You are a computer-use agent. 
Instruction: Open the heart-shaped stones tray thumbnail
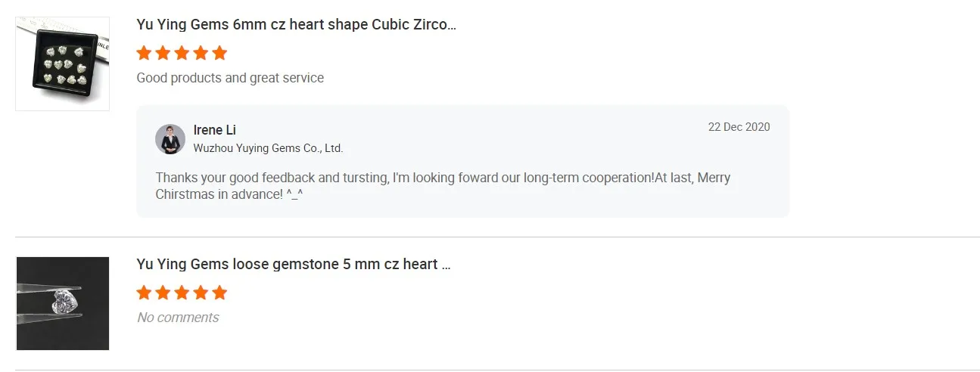[x=63, y=64]
